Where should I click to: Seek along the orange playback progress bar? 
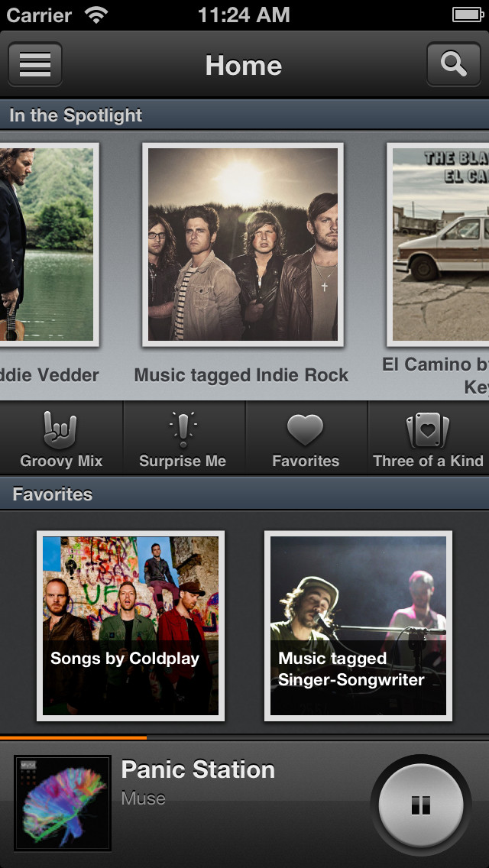click(x=244, y=738)
